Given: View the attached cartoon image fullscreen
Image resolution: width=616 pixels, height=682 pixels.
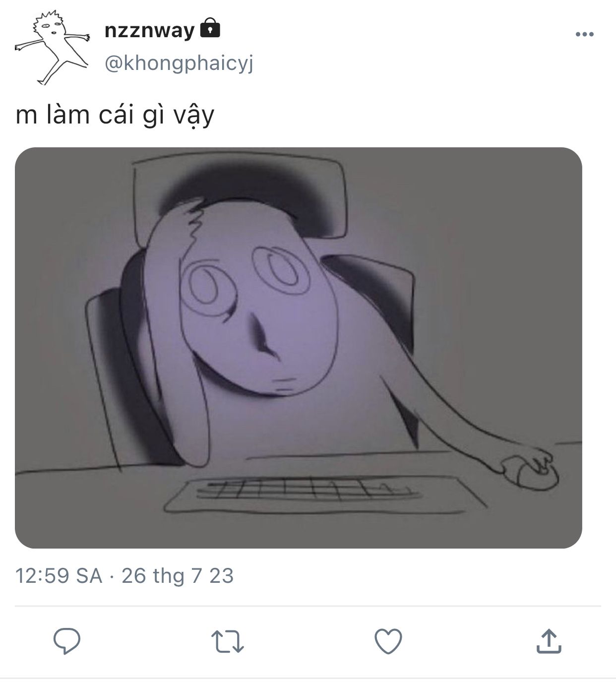Looking at the screenshot, I should (298, 348).
